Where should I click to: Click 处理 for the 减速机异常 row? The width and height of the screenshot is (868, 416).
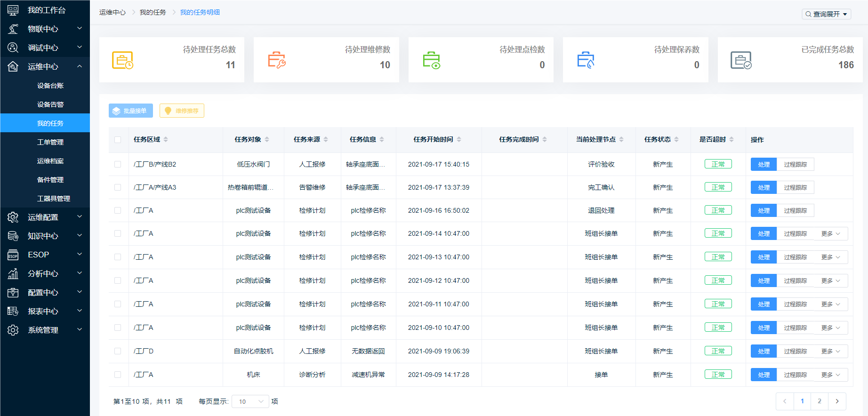coord(764,375)
